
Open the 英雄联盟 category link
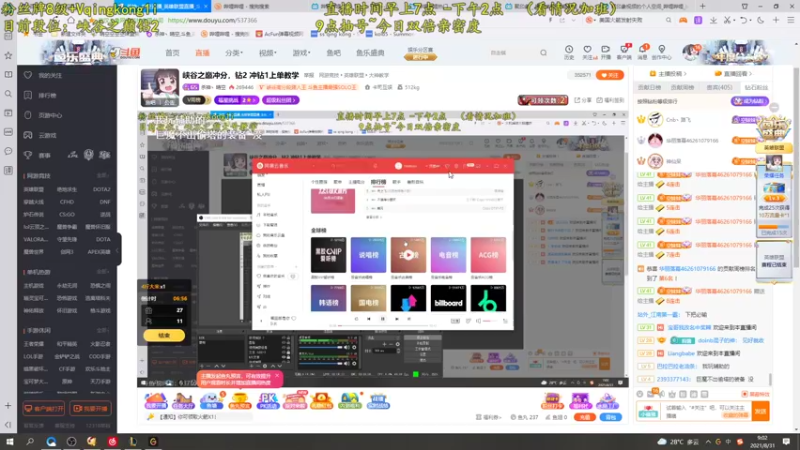(x=34, y=189)
